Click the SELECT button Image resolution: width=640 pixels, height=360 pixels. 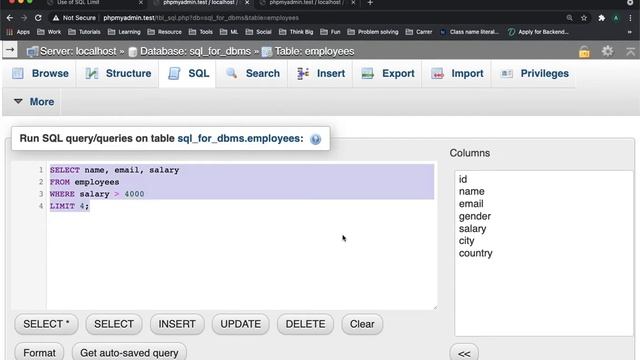point(114,324)
